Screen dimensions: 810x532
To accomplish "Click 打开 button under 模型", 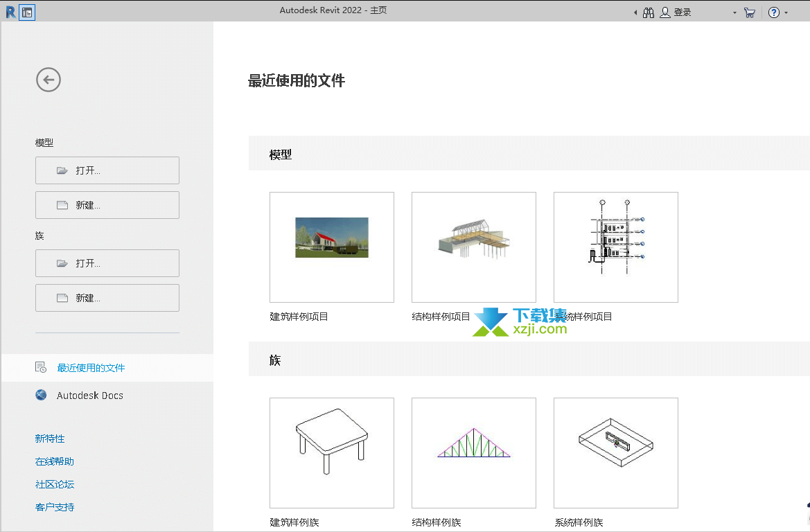I will pyautogui.click(x=107, y=170).
